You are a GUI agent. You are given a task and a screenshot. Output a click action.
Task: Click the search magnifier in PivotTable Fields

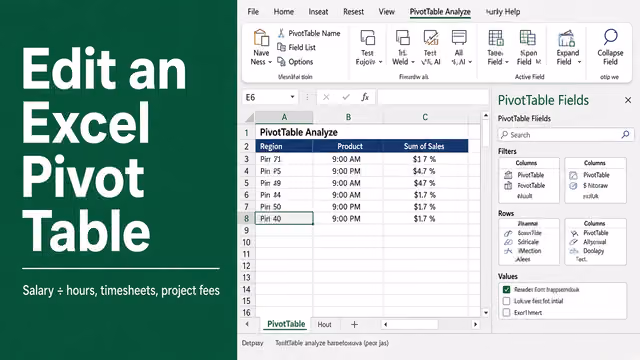625,135
